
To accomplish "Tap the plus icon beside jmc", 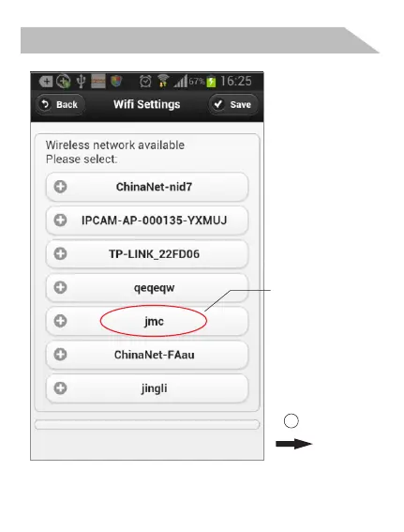I will coord(60,321).
